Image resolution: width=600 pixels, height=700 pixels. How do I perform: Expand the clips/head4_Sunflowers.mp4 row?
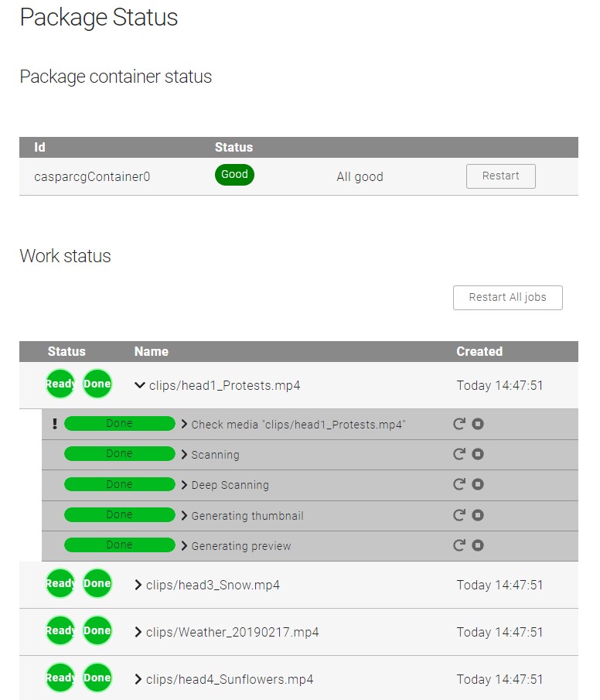tap(138, 679)
